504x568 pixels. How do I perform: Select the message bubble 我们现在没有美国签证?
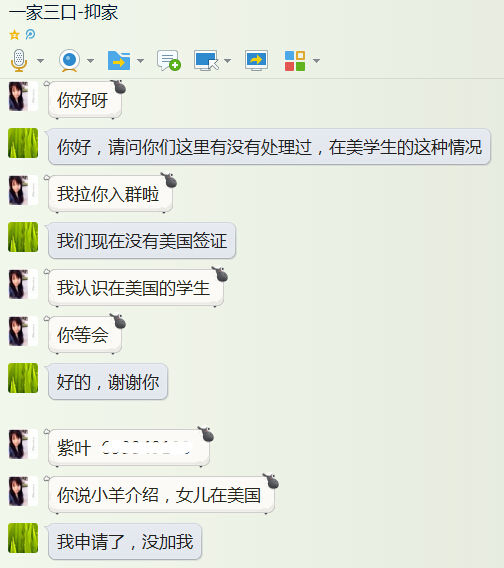tap(142, 241)
